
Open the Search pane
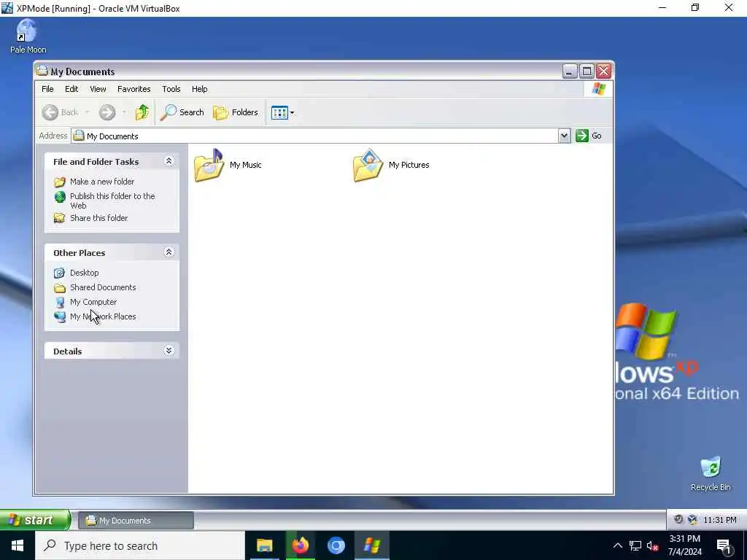[182, 112]
